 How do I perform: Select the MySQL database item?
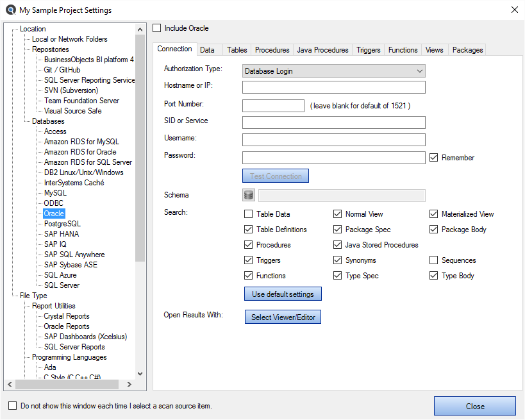55,193
